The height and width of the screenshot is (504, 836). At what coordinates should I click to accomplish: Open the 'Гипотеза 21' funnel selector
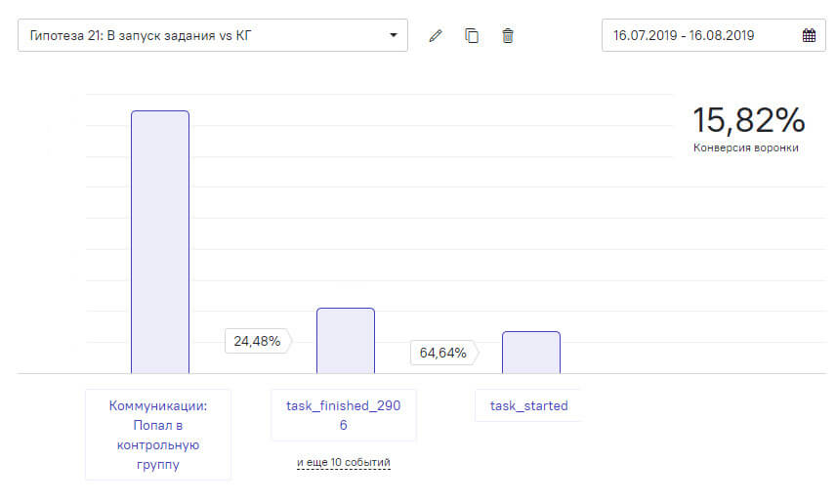click(x=195, y=36)
